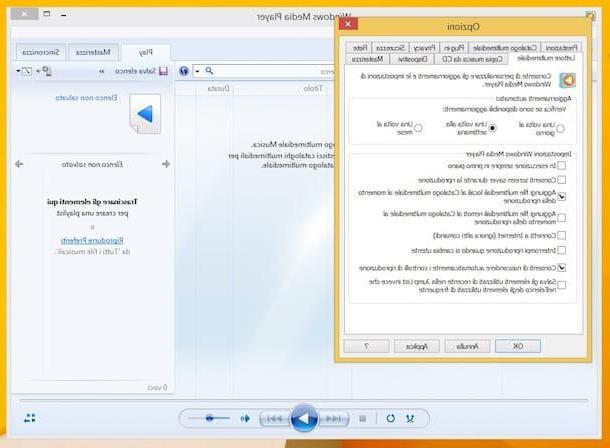Switch to Now Playing view icon
The width and height of the screenshot is (610, 448).
coord(30,418)
